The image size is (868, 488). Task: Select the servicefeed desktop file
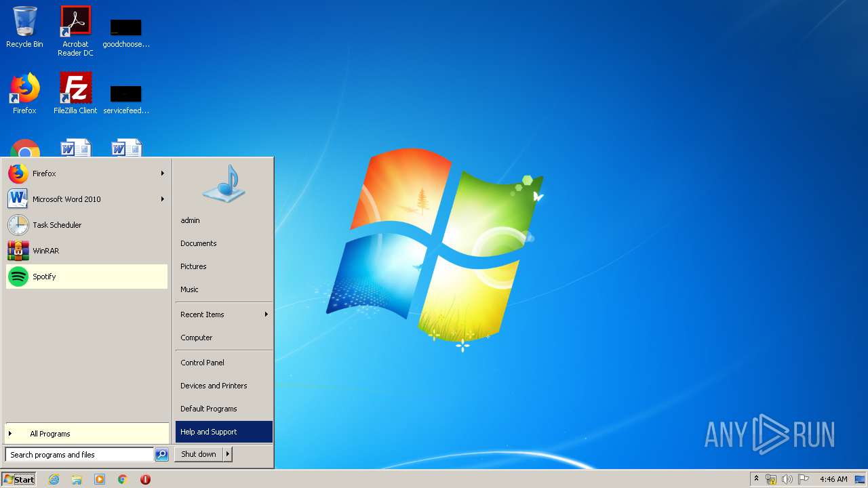[126, 99]
